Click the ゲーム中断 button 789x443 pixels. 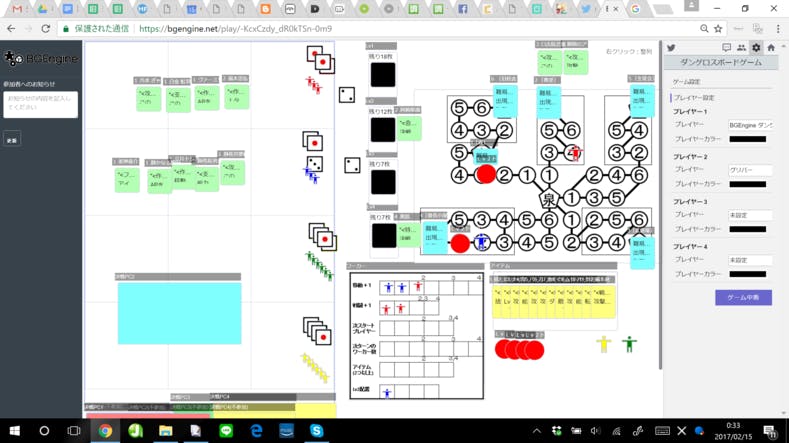tap(743, 297)
